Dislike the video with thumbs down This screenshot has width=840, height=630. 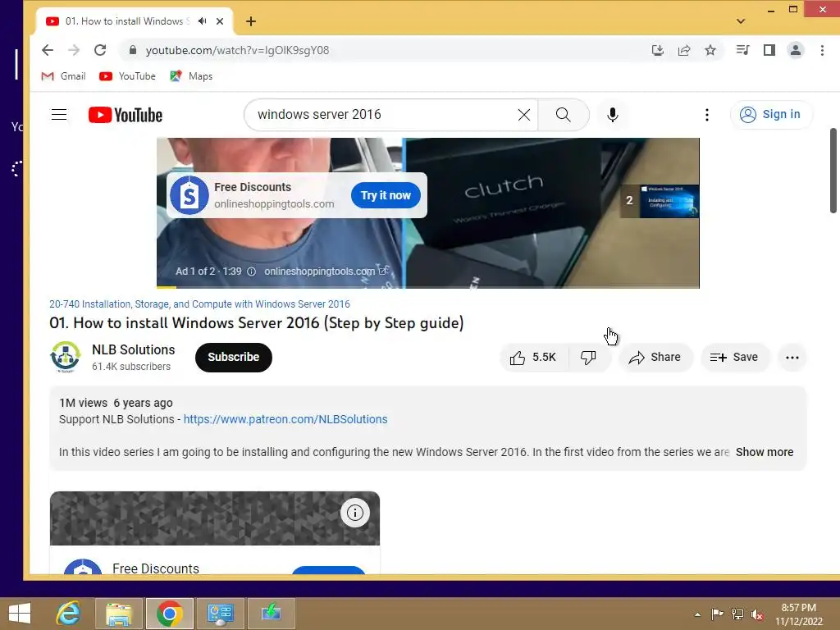coord(589,358)
